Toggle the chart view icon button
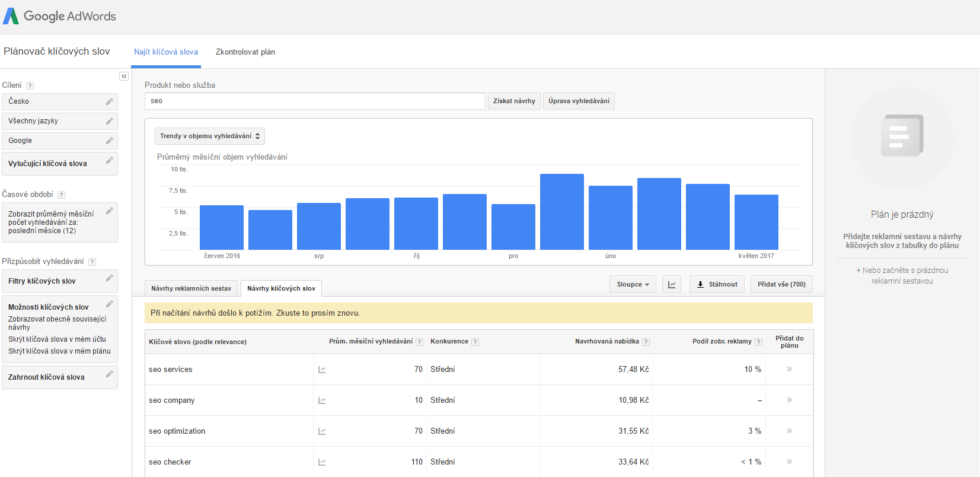This screenshot has height=477, width=980. point(672,284)
